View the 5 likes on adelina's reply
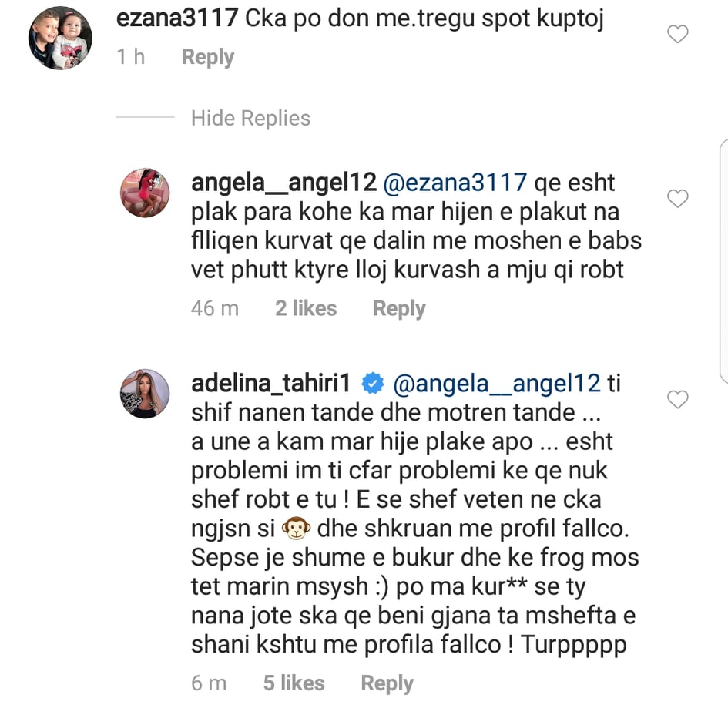The image size is (728, 715). click(294, 683)
